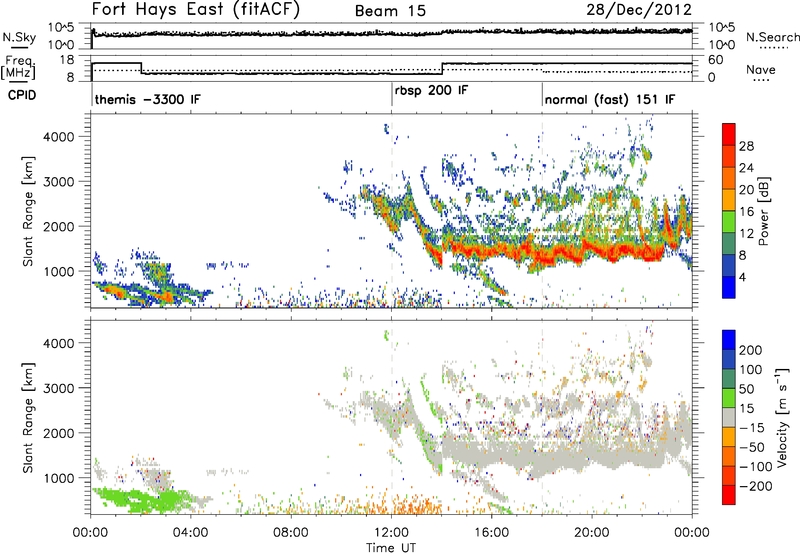Click the '04:00' time tick label
The image size is (800, 554).
(x=190, y=533)
